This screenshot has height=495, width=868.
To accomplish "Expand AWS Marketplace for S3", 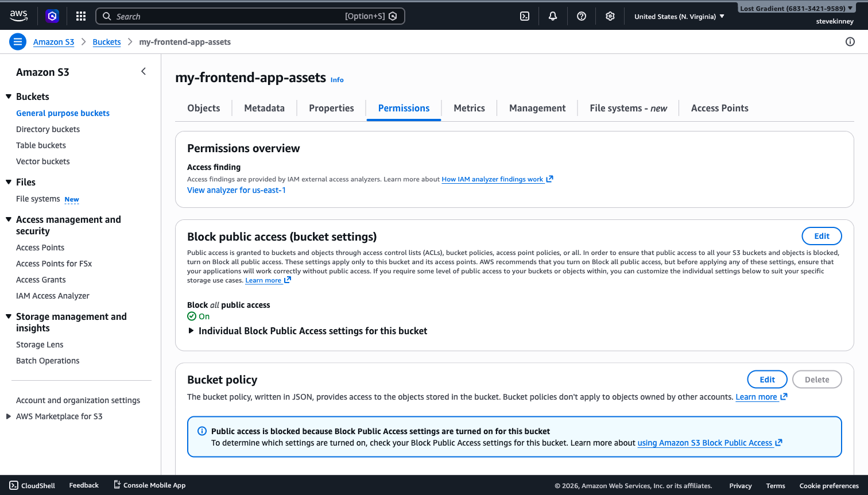I will coord(9,416).
